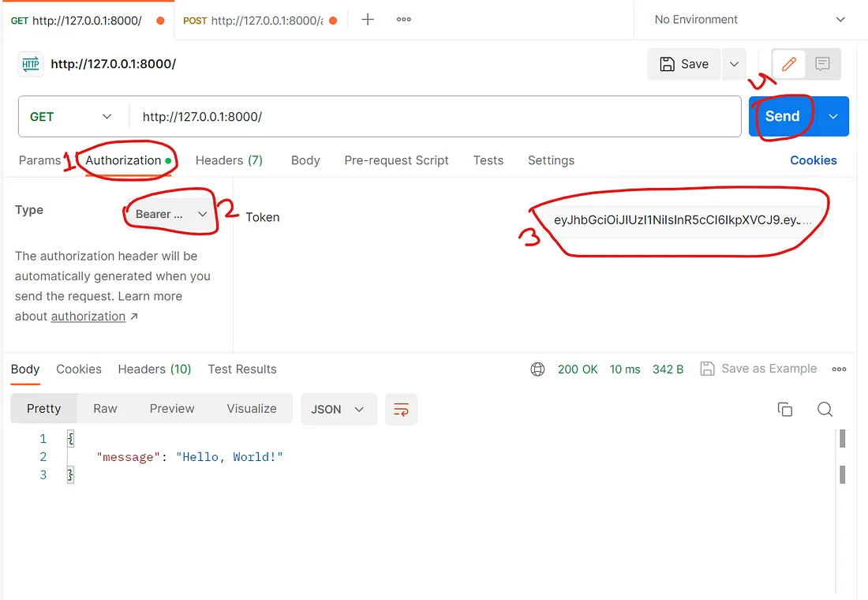Copy the response body using copy icon

point(785,409)
